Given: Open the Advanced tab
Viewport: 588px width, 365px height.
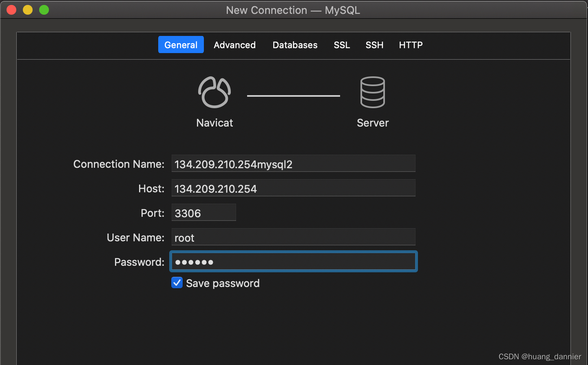Looking at the screenshot, I should [235, 45].
